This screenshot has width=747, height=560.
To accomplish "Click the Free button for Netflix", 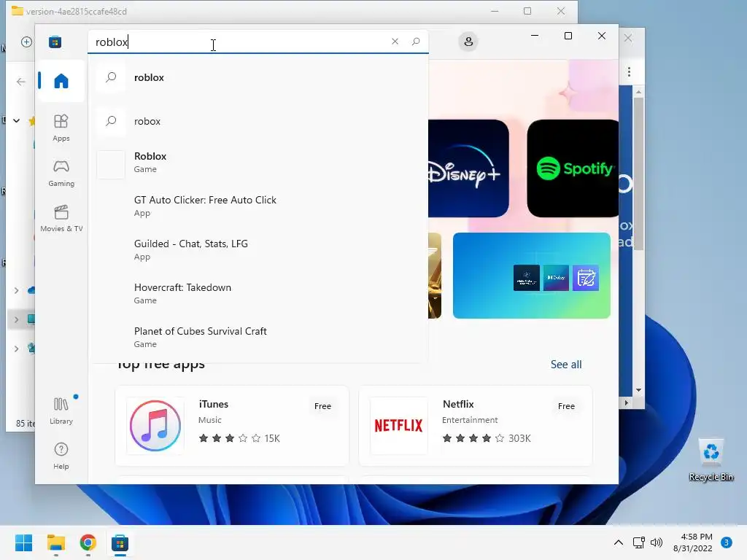I will [x=566, y=406].
